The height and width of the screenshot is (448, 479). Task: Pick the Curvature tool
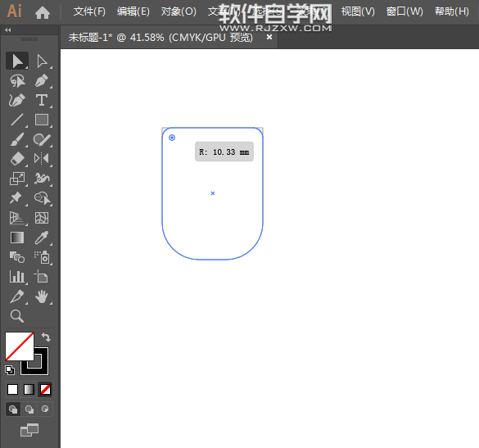point(17,100)
